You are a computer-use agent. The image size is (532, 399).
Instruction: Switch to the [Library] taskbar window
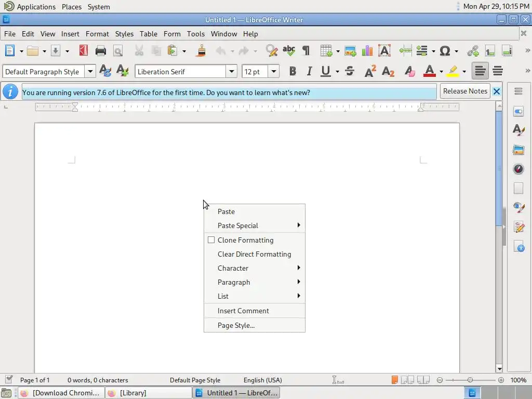coord(148,393)
